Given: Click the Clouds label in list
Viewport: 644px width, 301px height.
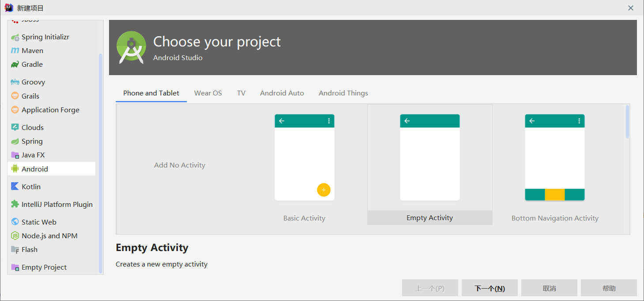Looking at the screenshot, I should pos(33,127).
